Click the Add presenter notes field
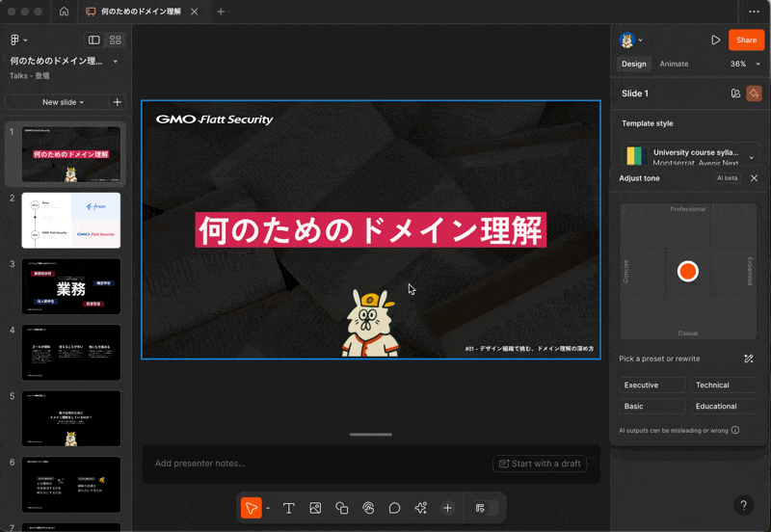The height and width of the screenshot is (532, 771). (x=200, y=464)
